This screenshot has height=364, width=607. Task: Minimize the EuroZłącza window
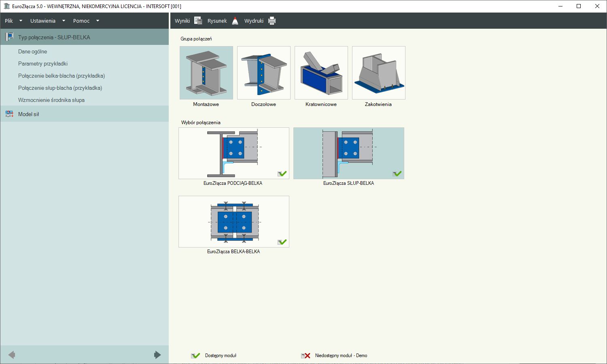pos(560,6)
